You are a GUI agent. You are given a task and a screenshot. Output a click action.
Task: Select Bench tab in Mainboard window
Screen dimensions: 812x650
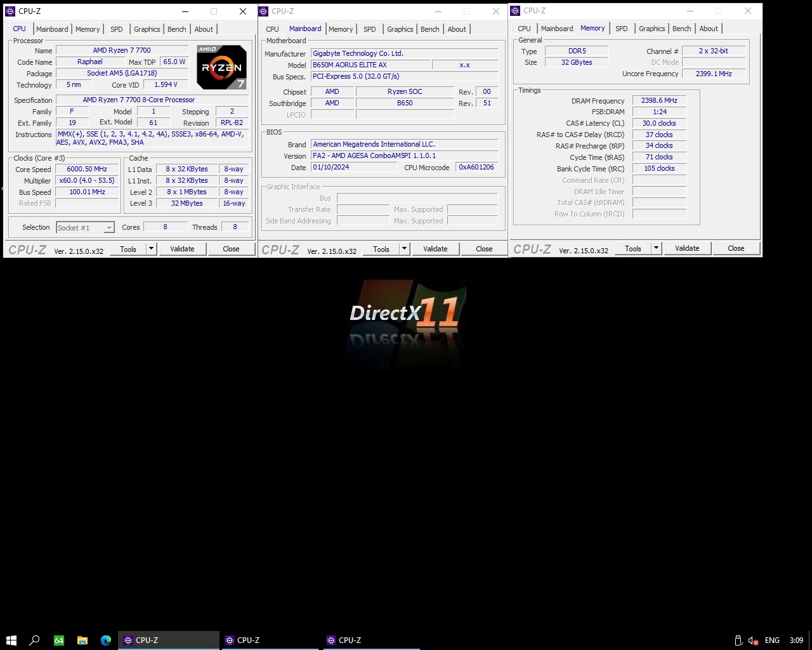430,29
